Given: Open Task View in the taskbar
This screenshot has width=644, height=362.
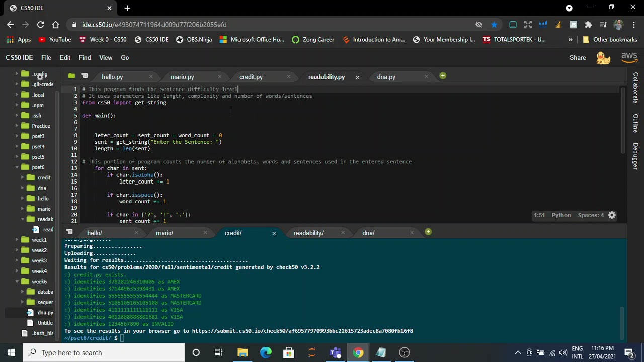Looking at the screenshot, I should [x=218, y=352].
